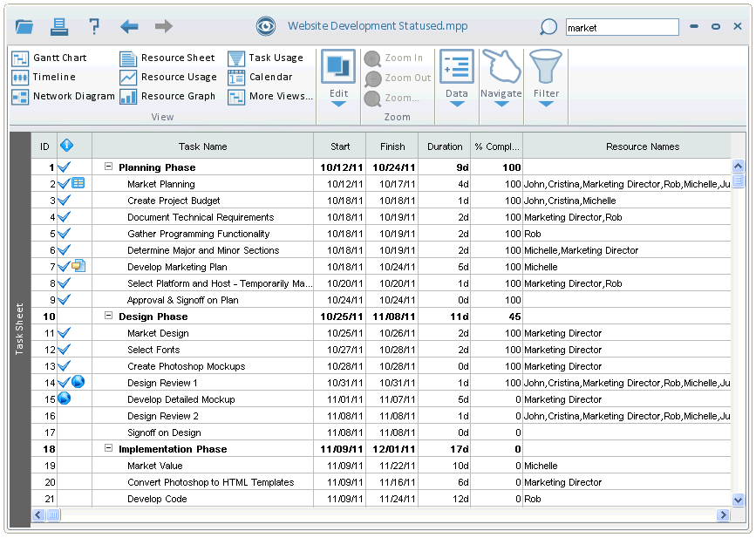Collapse the Design Phase summary task
Image resolution: width=756 pixels, height=538 pixels.
[x=107, y=316]
